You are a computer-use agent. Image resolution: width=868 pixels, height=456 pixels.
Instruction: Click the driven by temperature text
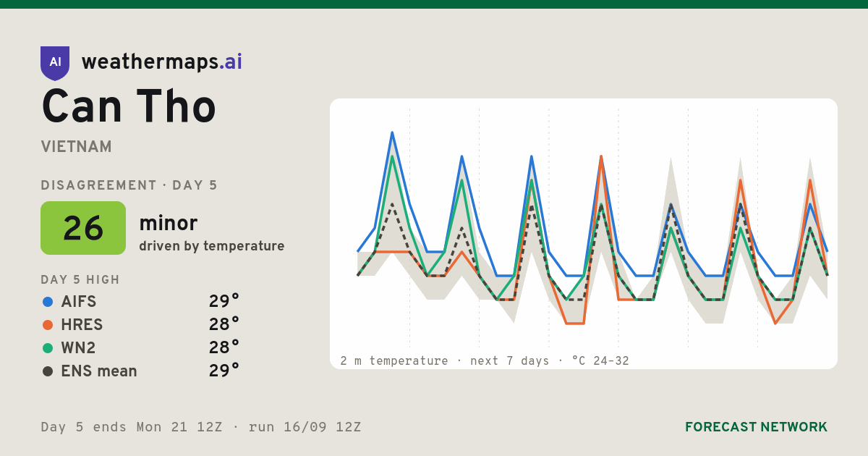coord(212,246)
